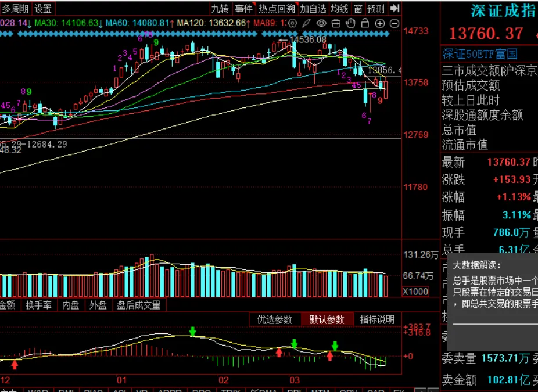Click the MA120: 13632.66 label

[213, 23]
